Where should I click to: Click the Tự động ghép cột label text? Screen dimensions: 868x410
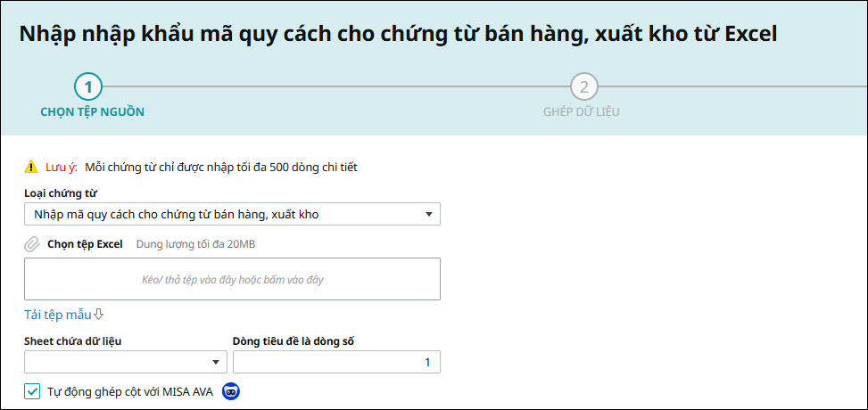pos(130,390)
